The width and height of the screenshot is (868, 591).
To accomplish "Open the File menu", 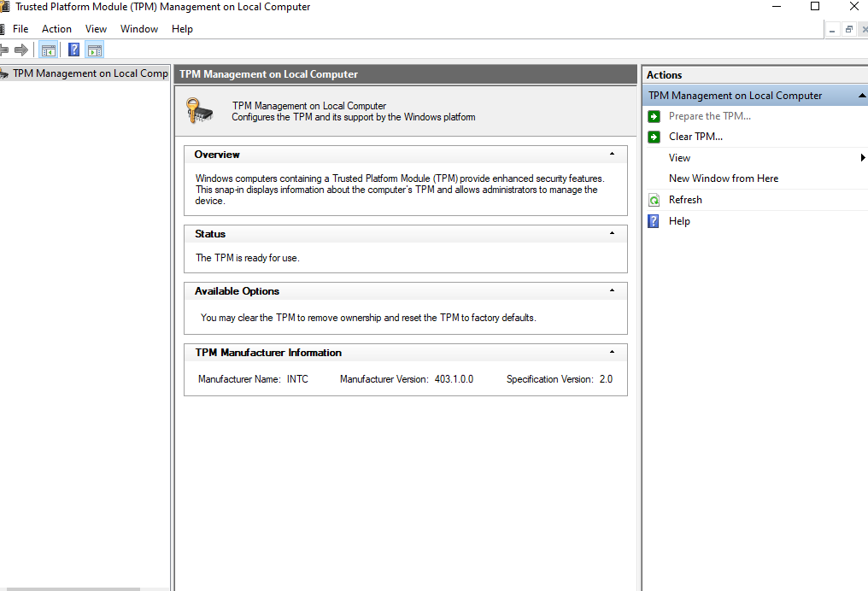I will [21, 29].
